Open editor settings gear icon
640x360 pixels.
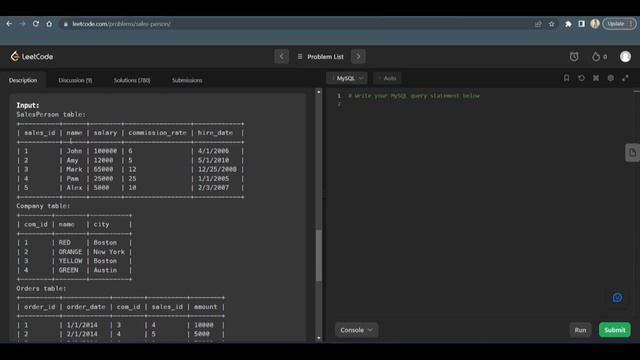tap(611, 78)
